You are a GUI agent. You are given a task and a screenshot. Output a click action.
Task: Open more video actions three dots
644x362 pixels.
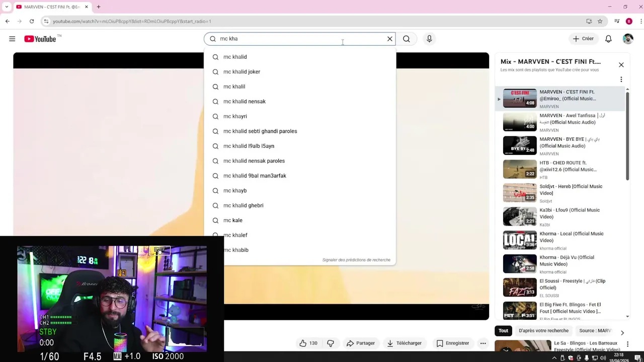483,343
